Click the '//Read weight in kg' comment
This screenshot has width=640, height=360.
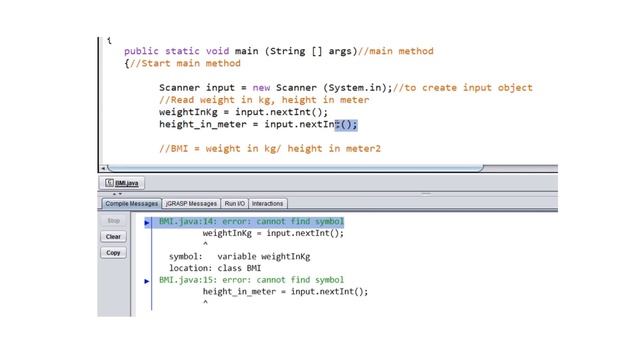(264, 100)
